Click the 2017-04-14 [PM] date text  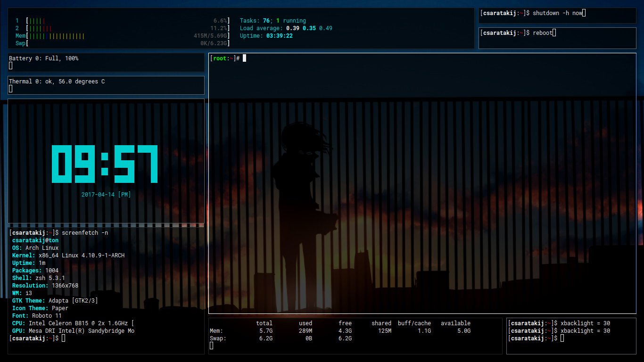point(106,195)
